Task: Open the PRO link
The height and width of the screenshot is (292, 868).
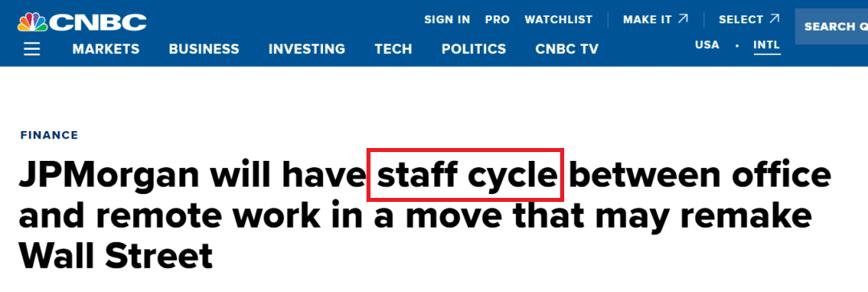Action: 497,19
